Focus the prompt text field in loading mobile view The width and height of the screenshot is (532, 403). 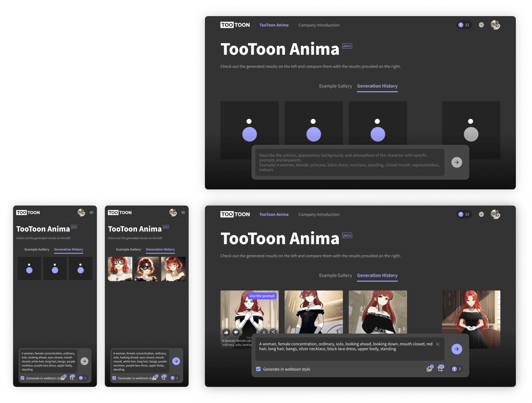[x=48, y=361]
